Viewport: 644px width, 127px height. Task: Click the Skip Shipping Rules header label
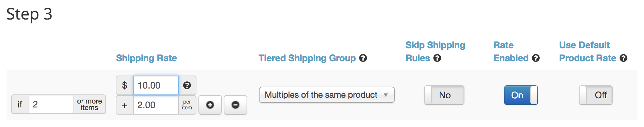click(435, 51)
